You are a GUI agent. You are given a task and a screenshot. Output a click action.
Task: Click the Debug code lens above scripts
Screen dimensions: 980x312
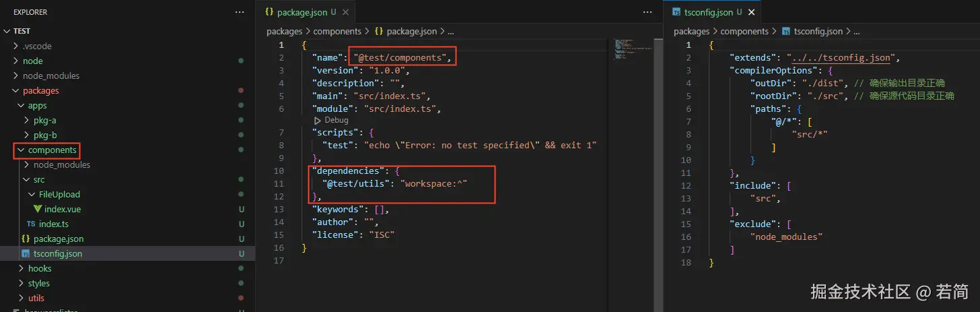click(x=336, y=120)
